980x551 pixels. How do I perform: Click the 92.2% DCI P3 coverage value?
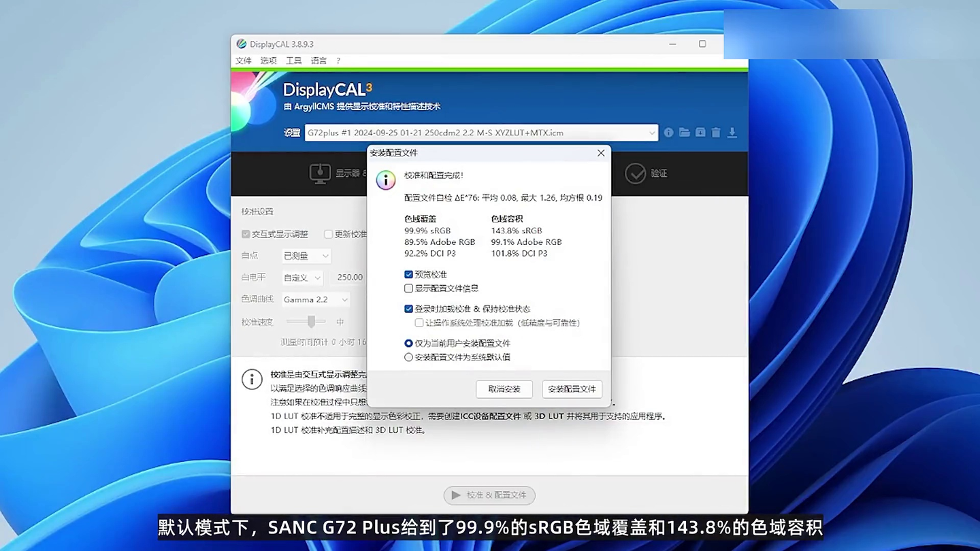pos(430,254)
